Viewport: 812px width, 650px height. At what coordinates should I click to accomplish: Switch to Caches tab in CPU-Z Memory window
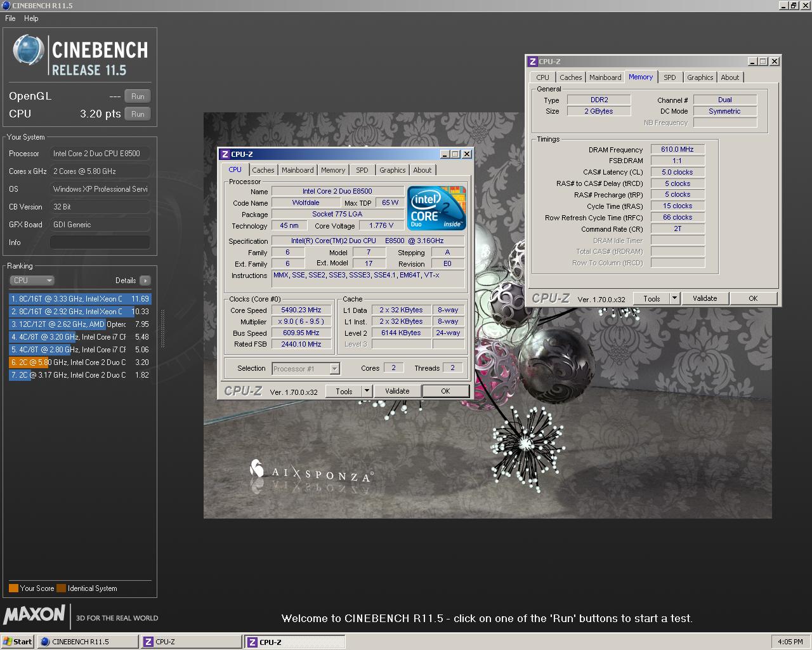[571, 77]
